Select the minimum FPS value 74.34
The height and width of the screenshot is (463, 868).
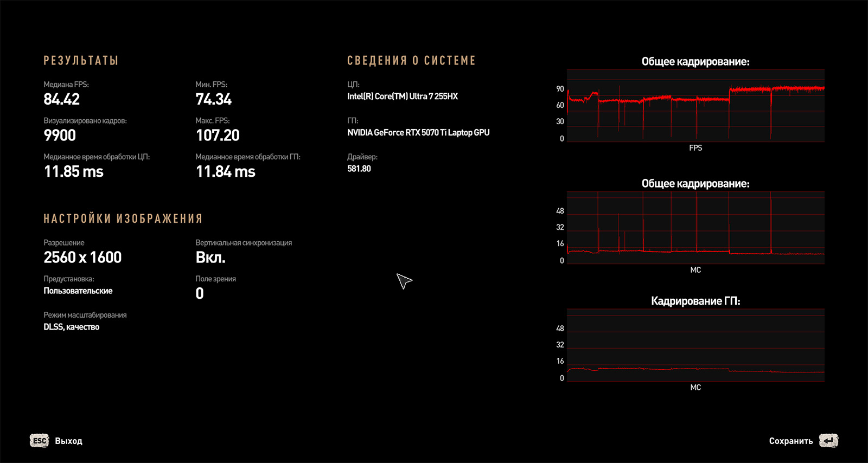tap(214, 99)
